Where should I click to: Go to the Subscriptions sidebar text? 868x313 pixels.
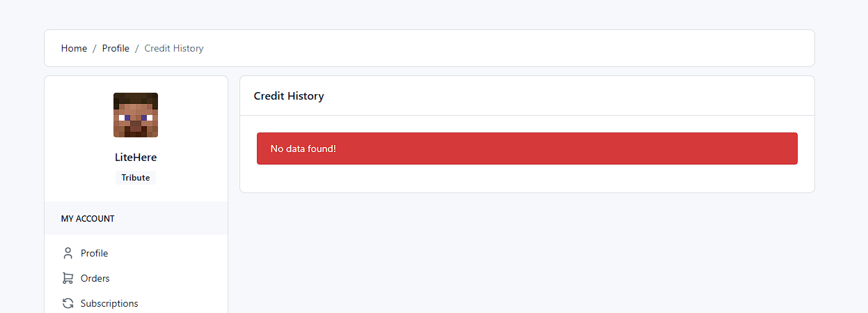[x=109, y=303]
